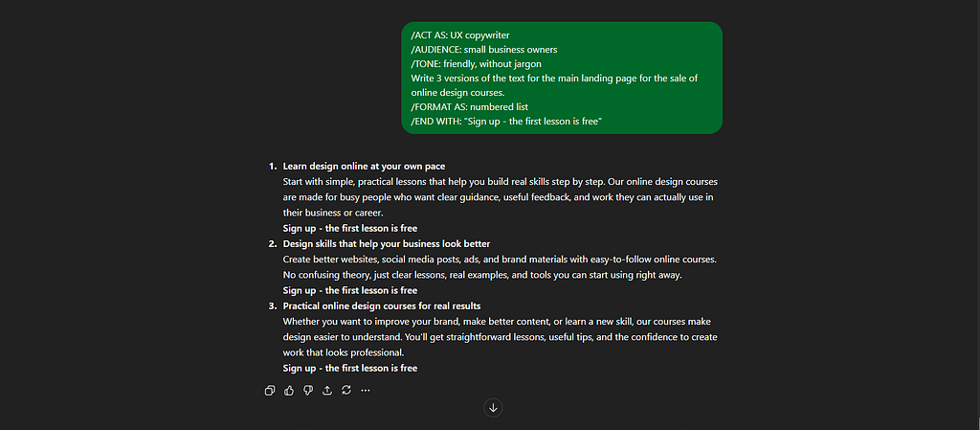Image resolution: width=980 pixels, height=430 pixels.
Task: Click the paragraph starting 'Whether you want to improve'
Action: (x=500, y=337)
